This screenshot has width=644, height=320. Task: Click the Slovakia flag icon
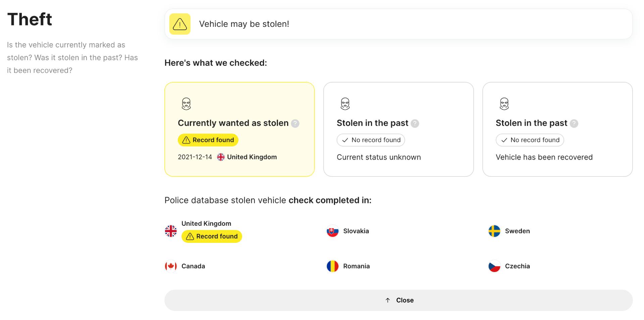click(x=332, y=231)
